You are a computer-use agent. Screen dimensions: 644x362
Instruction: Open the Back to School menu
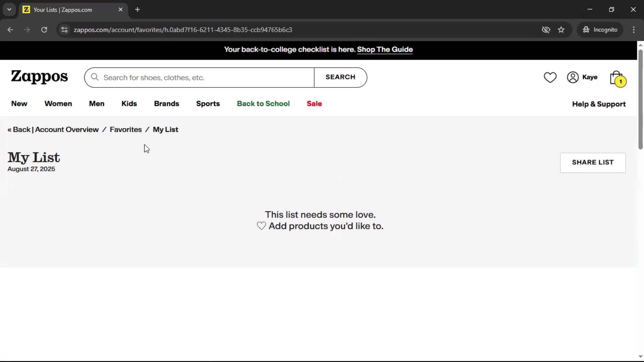[263, 104]
